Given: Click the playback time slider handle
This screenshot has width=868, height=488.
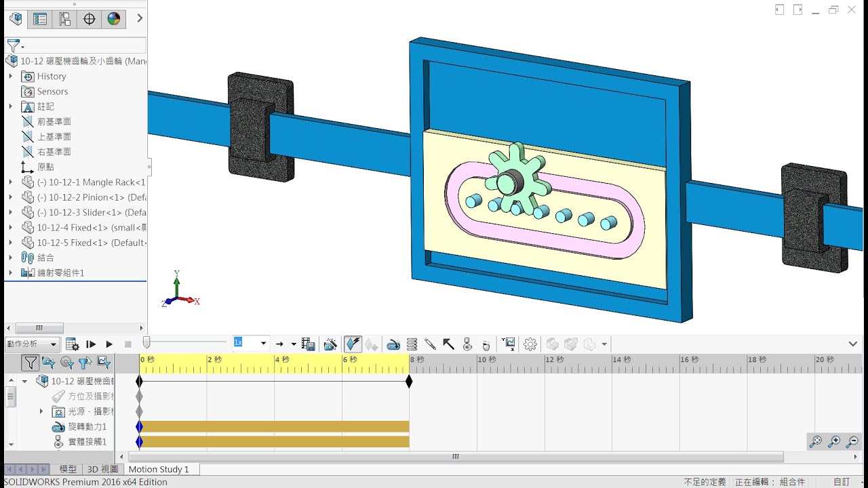Looking at the screenshot, I should [146, 344].
